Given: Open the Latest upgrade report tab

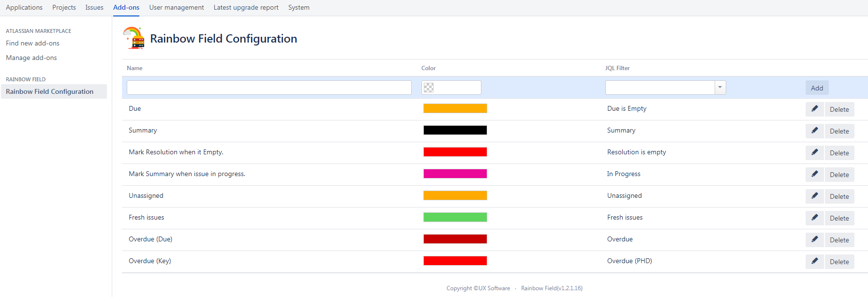Looking at the screenshot, I should click(x=246, y=7).
